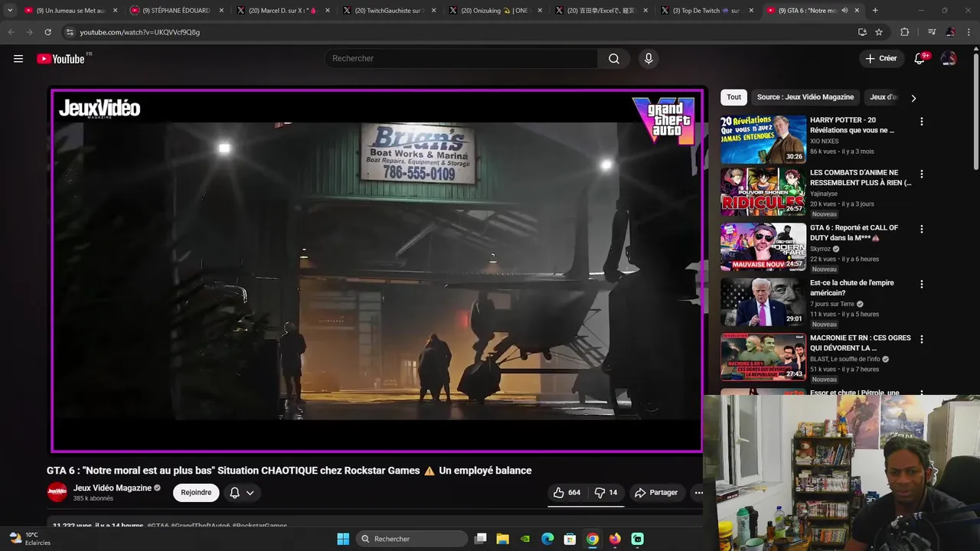Open the account avatar menu
The image size is (980, 551).
pyautogui.click(x=949, y=59)
